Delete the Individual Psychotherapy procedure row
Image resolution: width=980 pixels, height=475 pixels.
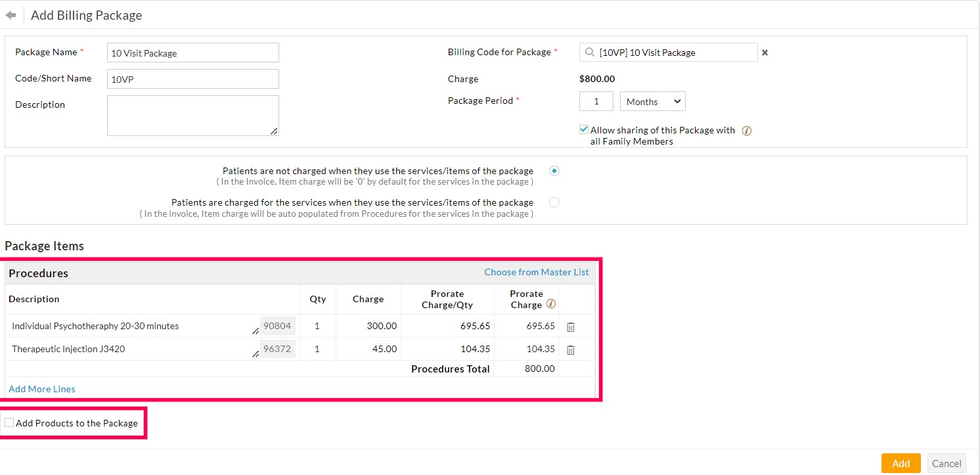click(x=570, y=327)
